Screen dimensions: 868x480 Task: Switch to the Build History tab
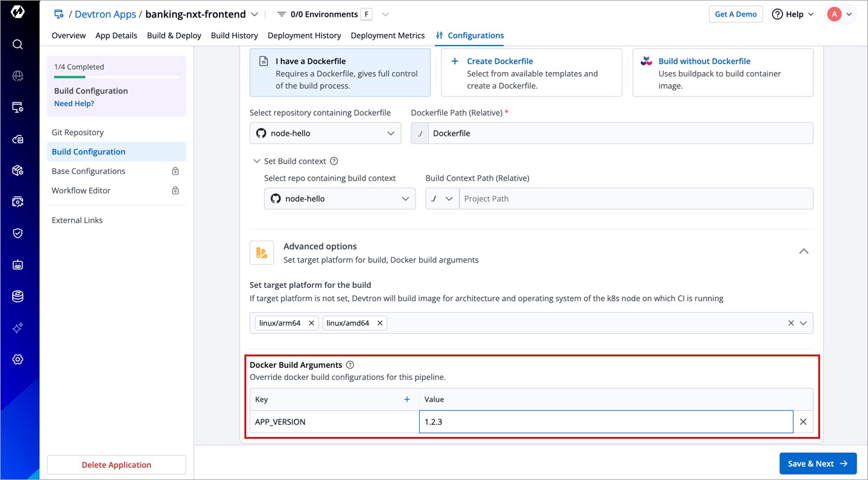pos(234,36)
